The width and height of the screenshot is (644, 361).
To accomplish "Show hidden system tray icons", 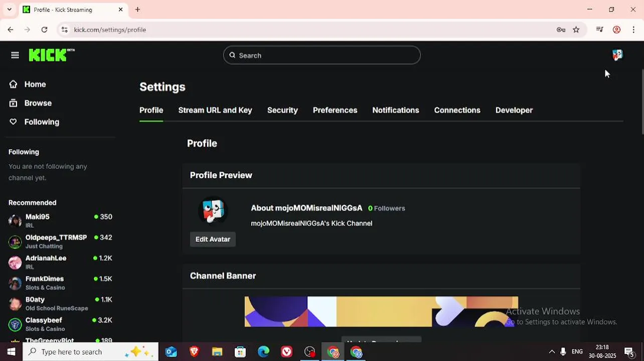I will (x=552, y=352).
